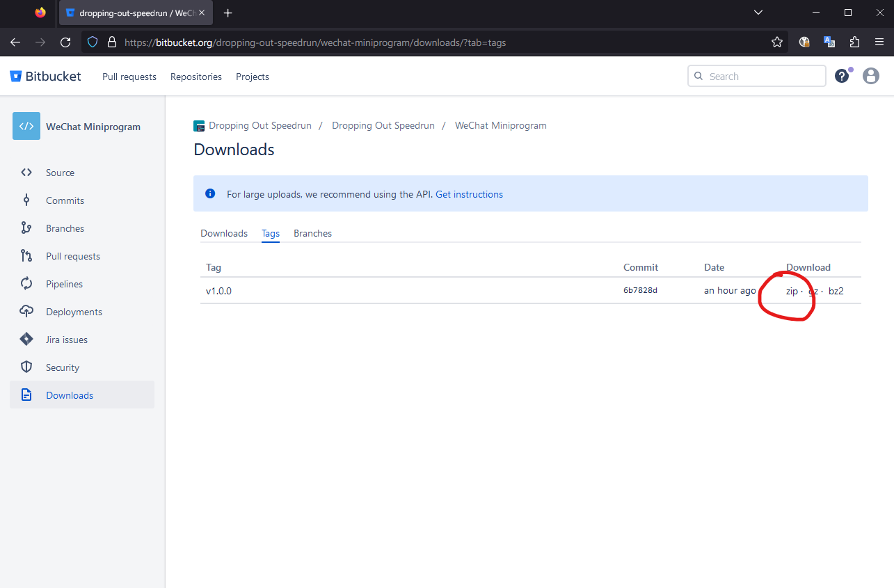Open Projects in the top navigation
Screen dimensions: 894x588
coord(253,77)
